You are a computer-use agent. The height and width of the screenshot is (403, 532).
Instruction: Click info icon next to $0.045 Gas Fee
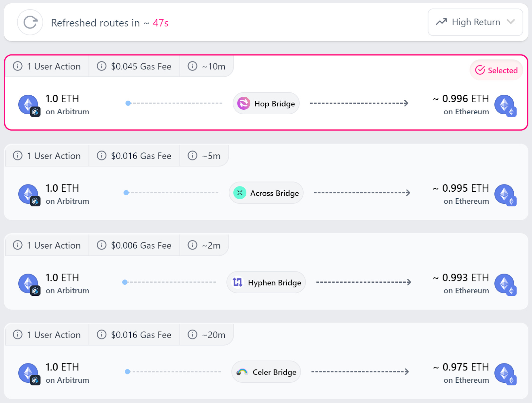click(x=101, y=66)
